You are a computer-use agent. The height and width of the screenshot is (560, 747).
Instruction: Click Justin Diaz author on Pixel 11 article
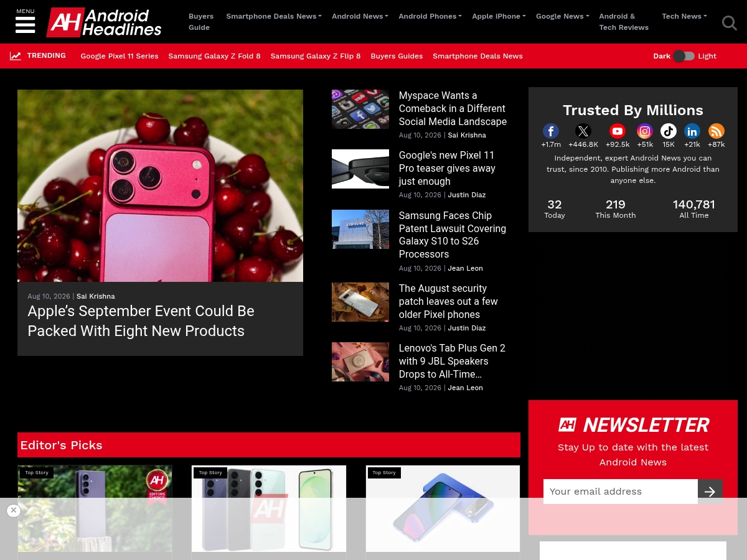point(467,195)
